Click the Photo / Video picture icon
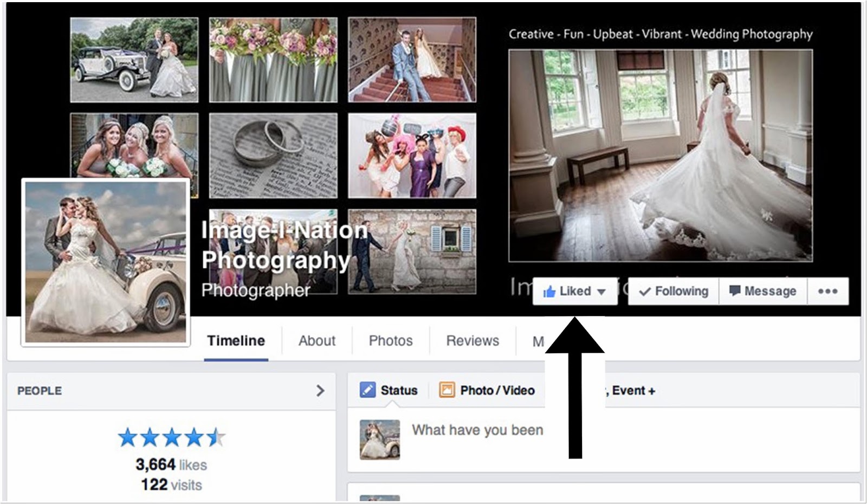Image resolution: width=867 pixels, height=504 pixels. point(447,390)
